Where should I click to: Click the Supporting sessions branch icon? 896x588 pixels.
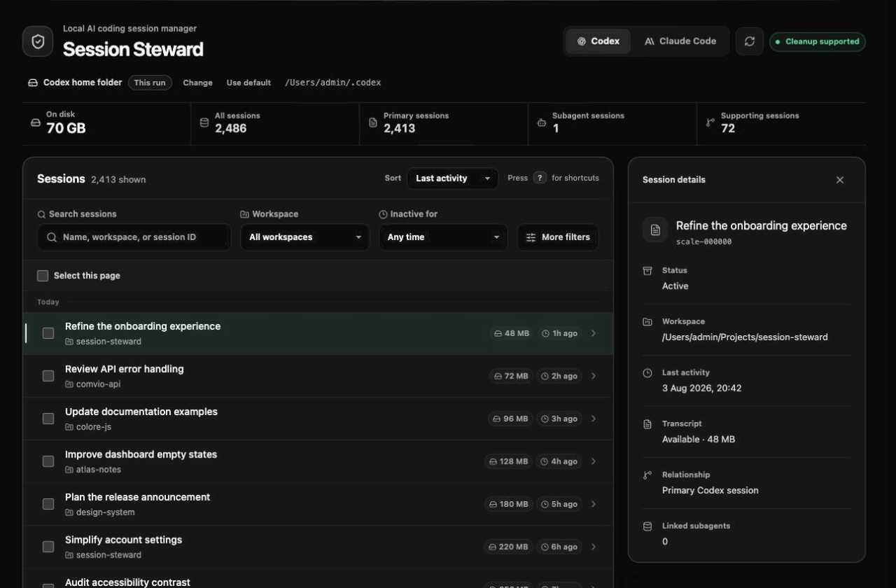710,122
